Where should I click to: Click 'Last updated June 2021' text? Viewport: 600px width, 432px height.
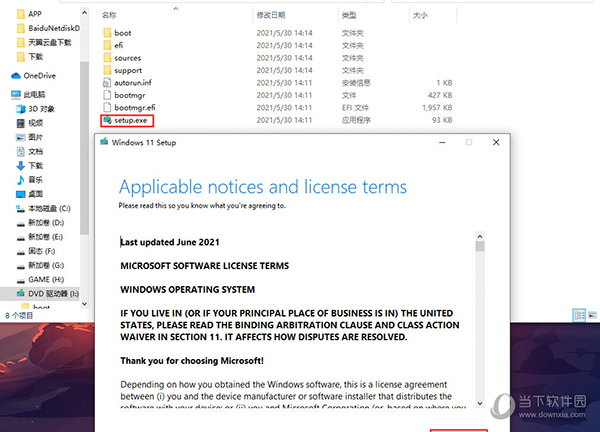point(170,242)
